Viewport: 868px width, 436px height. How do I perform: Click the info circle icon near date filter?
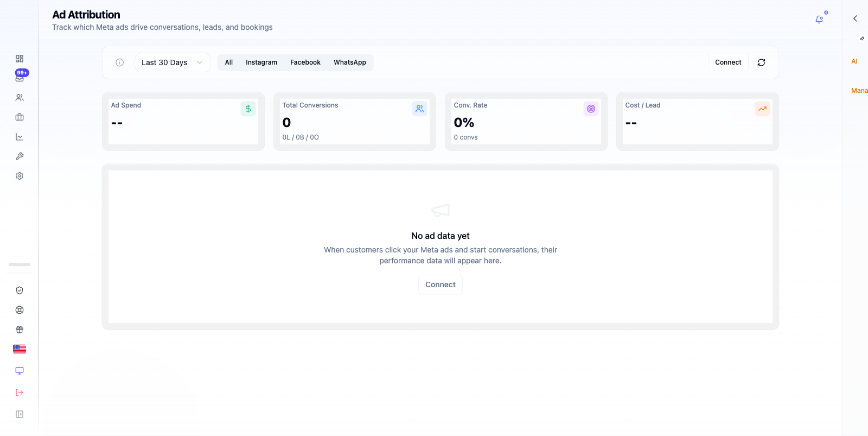(120, 62)
